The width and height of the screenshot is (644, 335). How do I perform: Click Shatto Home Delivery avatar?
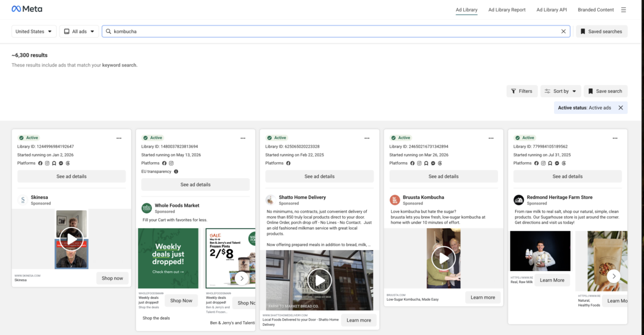270,200
